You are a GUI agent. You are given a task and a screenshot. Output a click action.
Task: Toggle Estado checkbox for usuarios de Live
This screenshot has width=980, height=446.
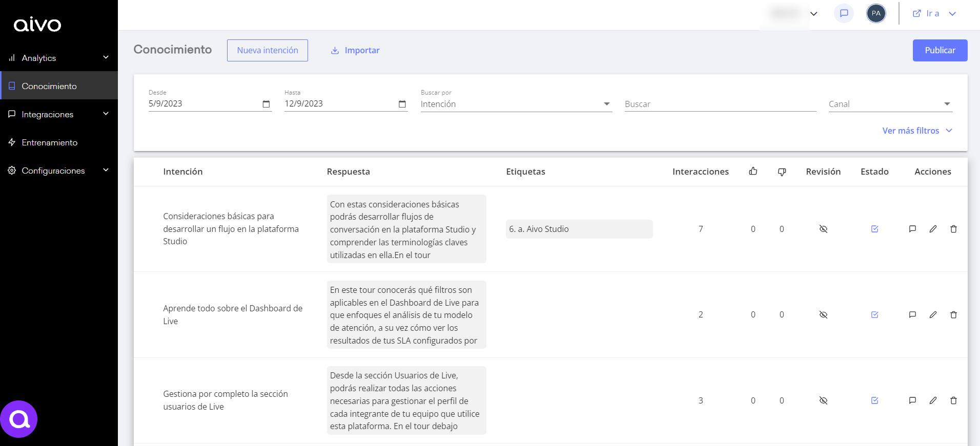coord(874,400)
